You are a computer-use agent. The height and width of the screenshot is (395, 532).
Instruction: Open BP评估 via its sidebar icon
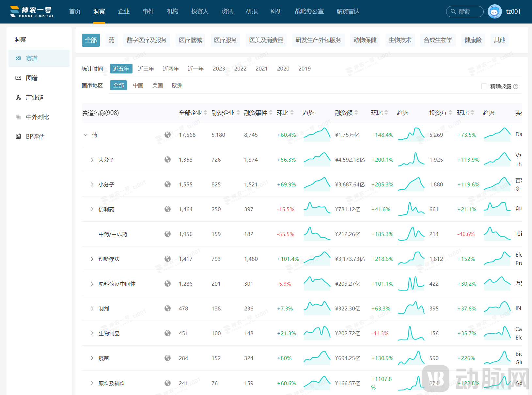tap(18, 136)
